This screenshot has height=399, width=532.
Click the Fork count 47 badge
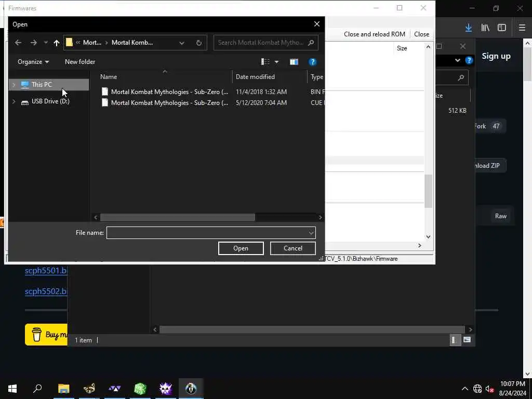point(496,126)
